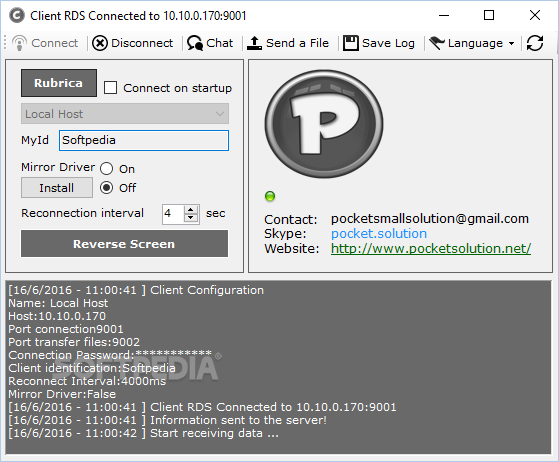The image size is (559, 462).
Task: Click 'Information sent to the server!' log line
Action: click(167, 420)
